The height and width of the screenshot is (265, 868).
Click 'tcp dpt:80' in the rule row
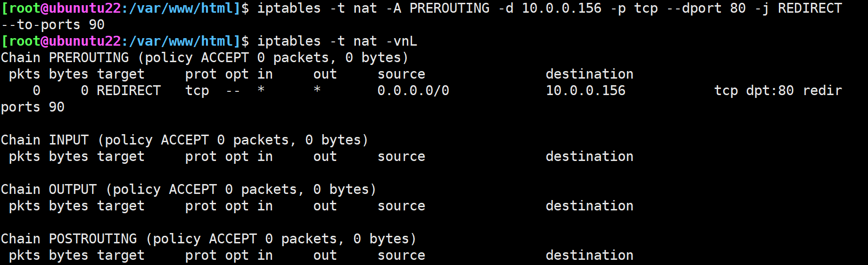pyautogui.click(x=753, y=90)
